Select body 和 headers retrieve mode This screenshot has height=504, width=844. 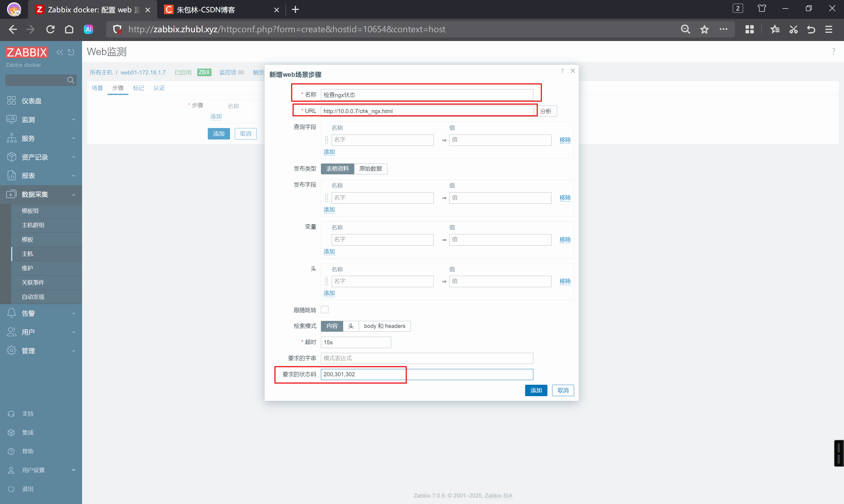click(384, 326)
